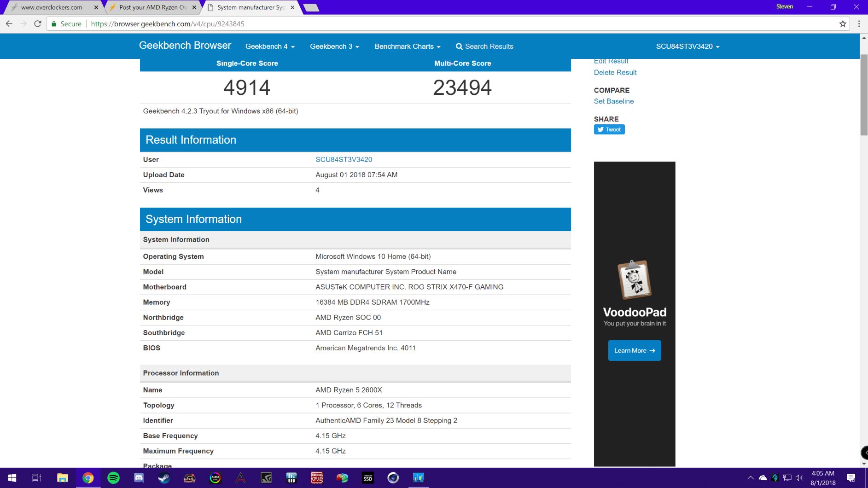Viewport: 868px width, 488px height.
Task: Show hidden system tray icons
Action: pos(750,478)
